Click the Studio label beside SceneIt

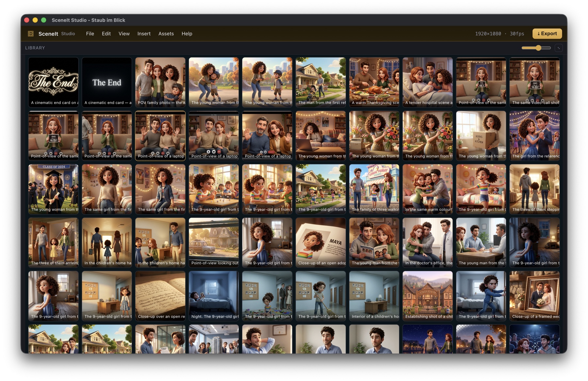[68, 34]
